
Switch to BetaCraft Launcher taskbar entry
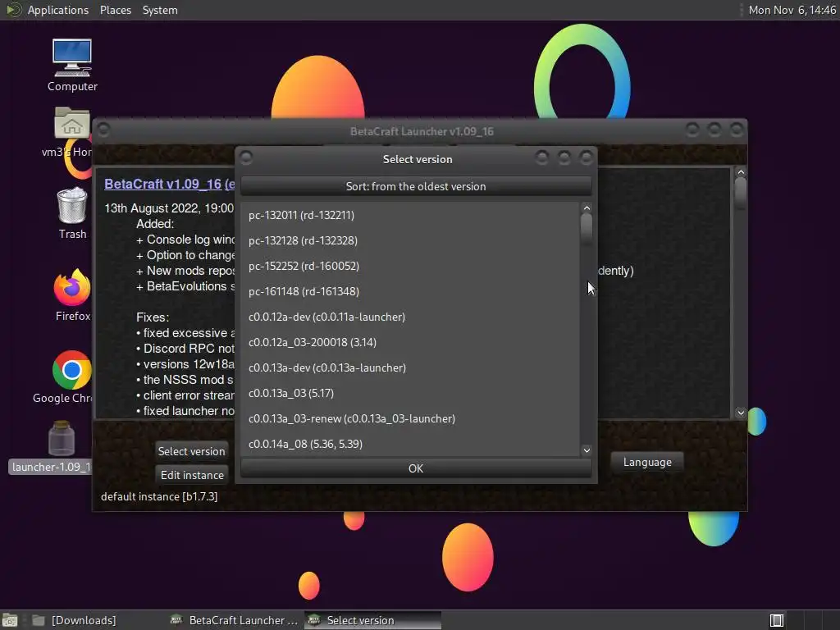click(234, 620)
